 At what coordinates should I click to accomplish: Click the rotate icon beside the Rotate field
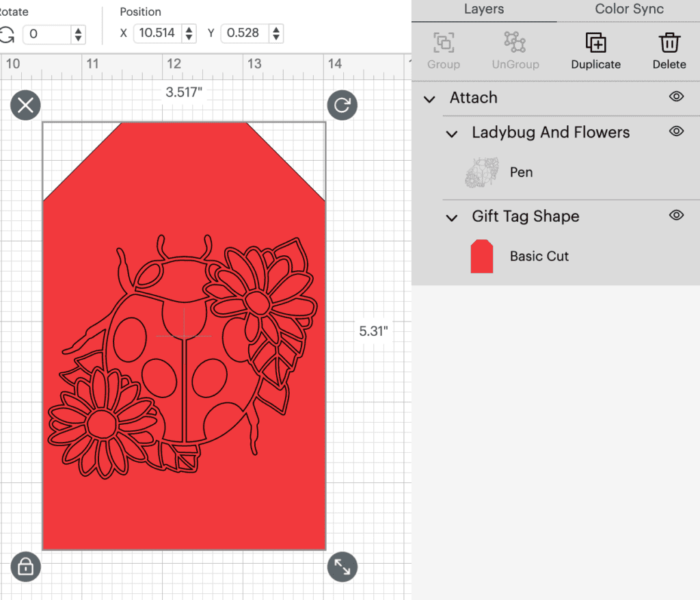[7, 34]
